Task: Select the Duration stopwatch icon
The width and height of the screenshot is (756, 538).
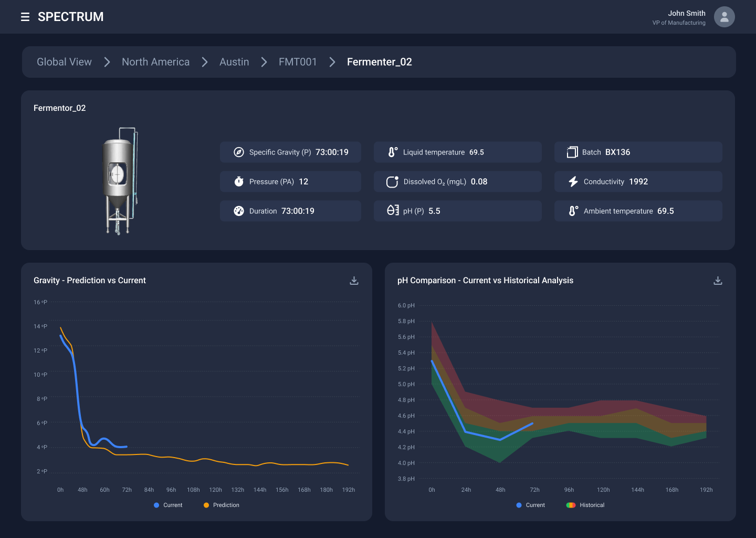Action: pyautogui.click(x=239, y=211)
